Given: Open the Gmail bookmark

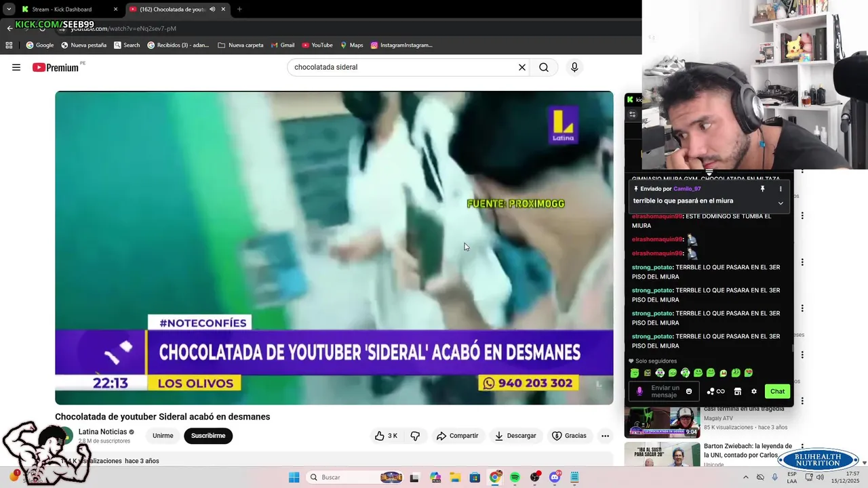Looking at the screenshot, I should click(283, 45).
